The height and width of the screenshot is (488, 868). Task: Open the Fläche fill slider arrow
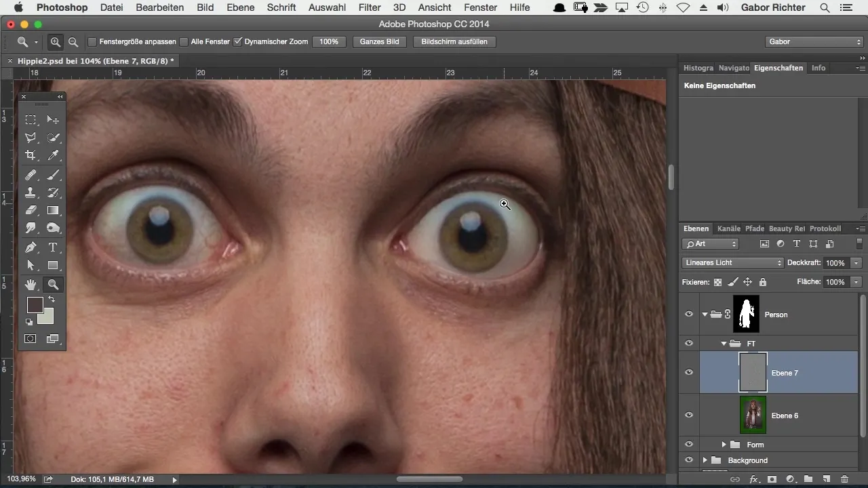857,282
